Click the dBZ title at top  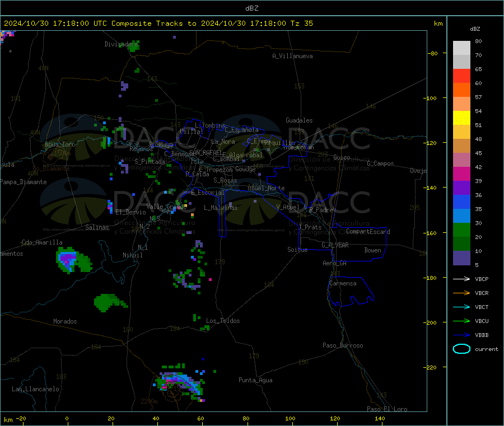pos(251,8)
